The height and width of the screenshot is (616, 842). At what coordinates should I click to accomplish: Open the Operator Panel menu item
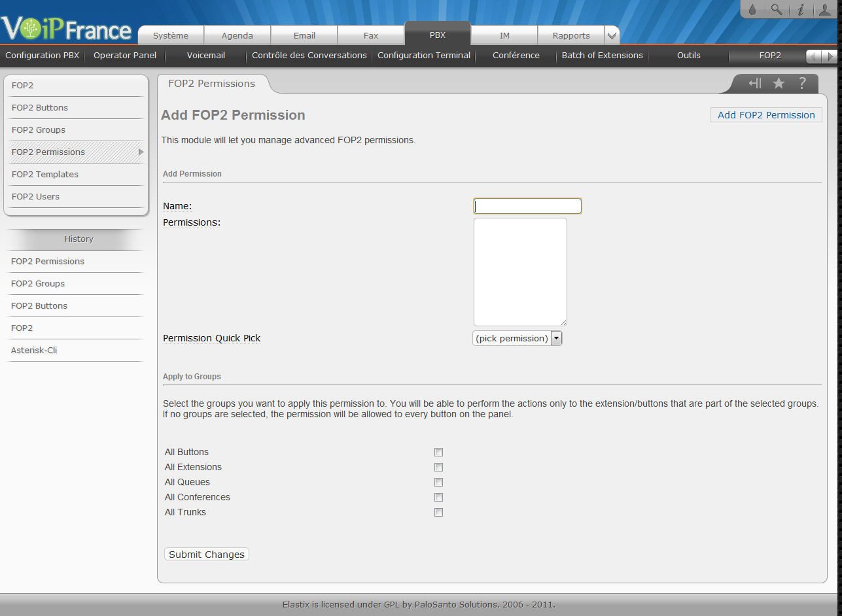click(x=125, y=56)
